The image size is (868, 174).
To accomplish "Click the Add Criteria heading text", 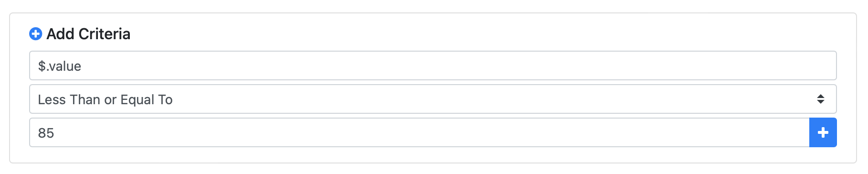I will tap(88, 34).
